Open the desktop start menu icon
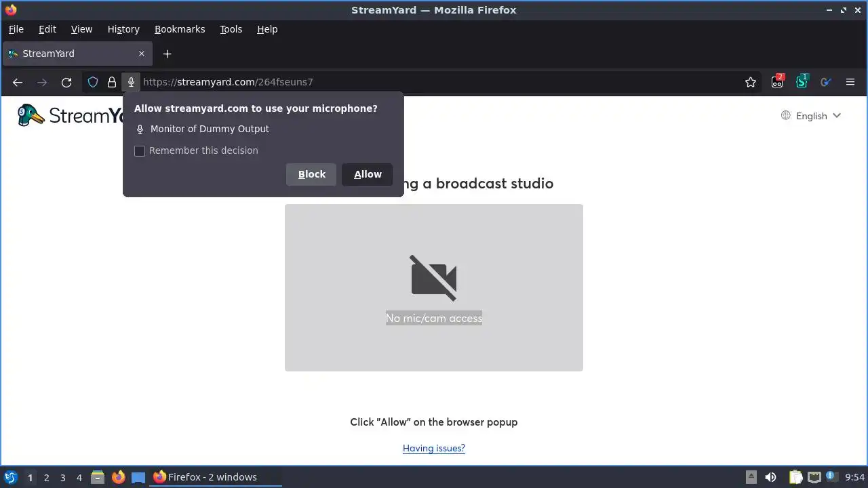 (10, 477)
